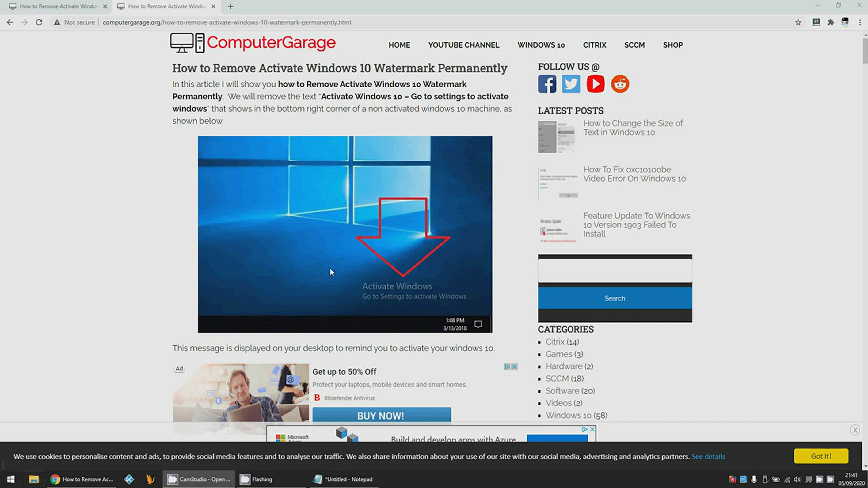Open post Feature Update To Windows 10 Version 1903
Image resolution: width=868 pixels, height=488 pixels.
tap(637, 225)
